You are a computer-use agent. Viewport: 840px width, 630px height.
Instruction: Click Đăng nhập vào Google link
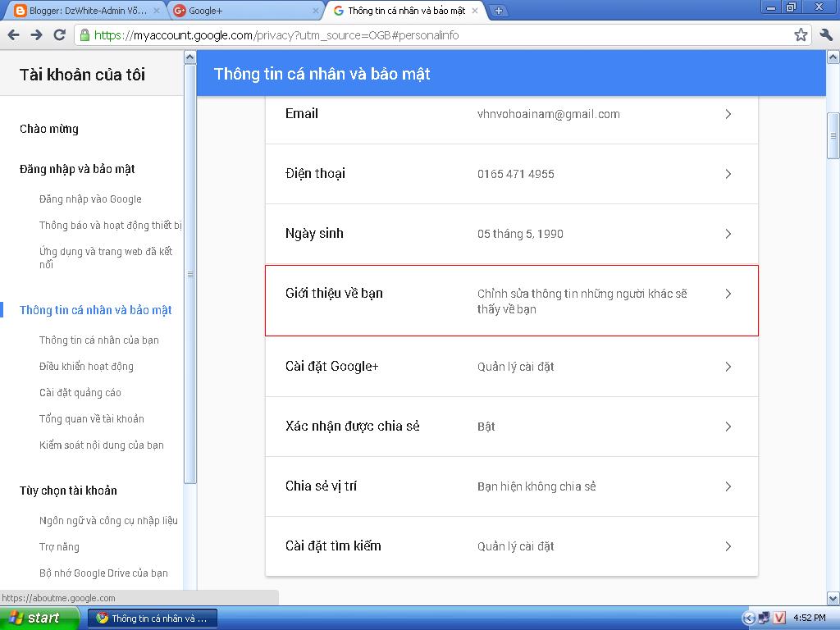[x=90, y=199]
